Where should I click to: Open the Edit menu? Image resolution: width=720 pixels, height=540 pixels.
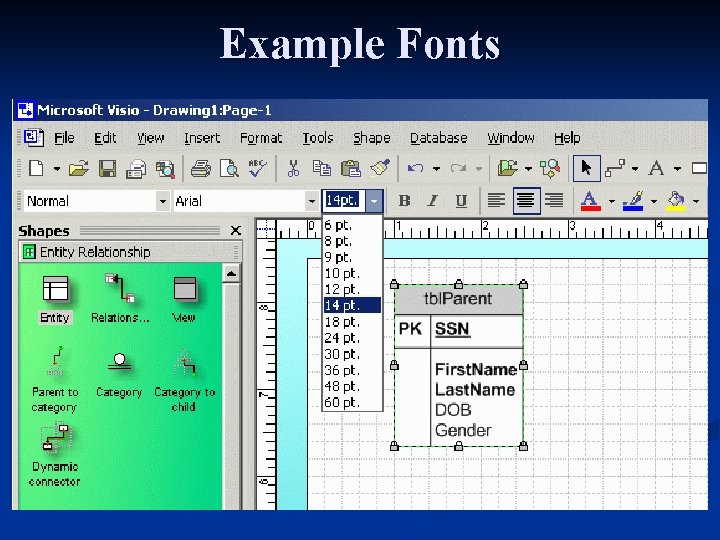[105, 138]
